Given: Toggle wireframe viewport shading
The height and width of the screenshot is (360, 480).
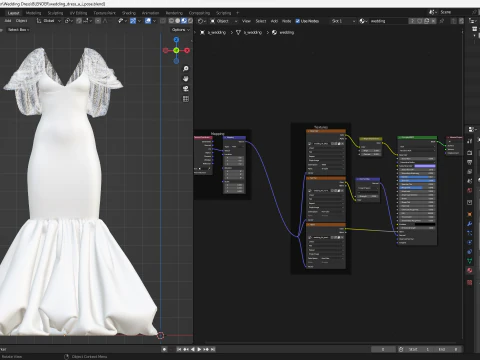Looking at the screenshot, I should [171, 21].
